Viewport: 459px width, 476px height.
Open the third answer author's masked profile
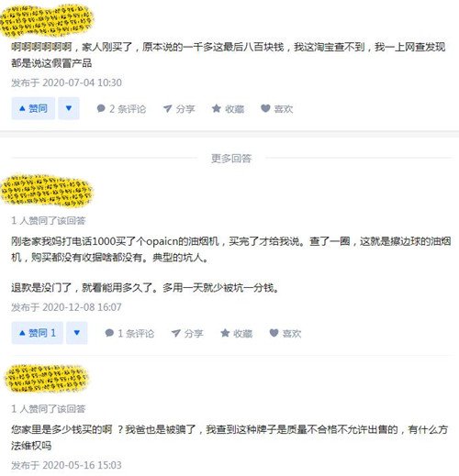47,379
